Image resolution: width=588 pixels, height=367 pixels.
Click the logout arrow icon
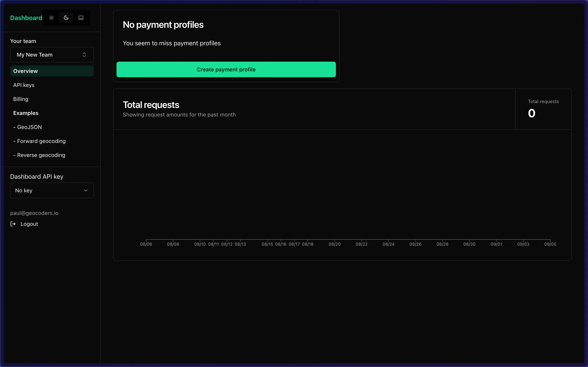[x=13, y=224]
